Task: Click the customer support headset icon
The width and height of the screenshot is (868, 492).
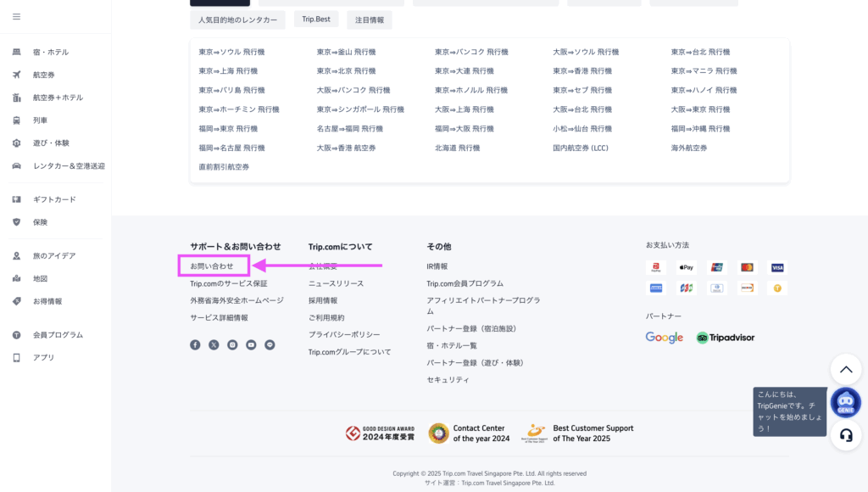Action: click(845, 435)
